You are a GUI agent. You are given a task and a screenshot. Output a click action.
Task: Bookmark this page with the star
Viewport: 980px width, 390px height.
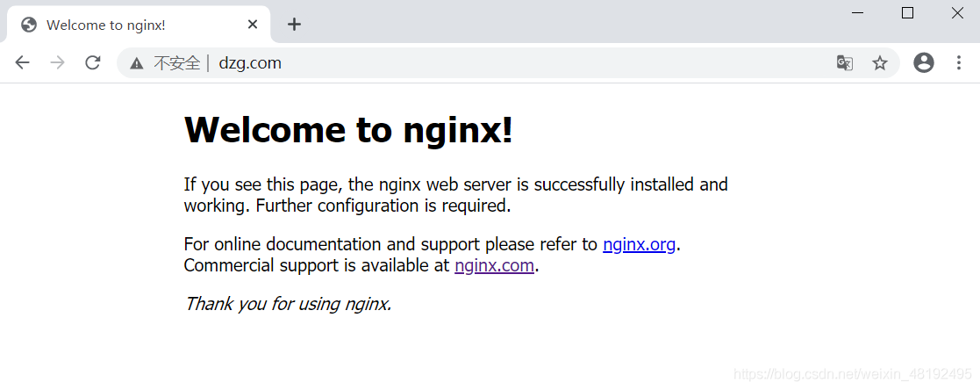[x=880, y=62]
